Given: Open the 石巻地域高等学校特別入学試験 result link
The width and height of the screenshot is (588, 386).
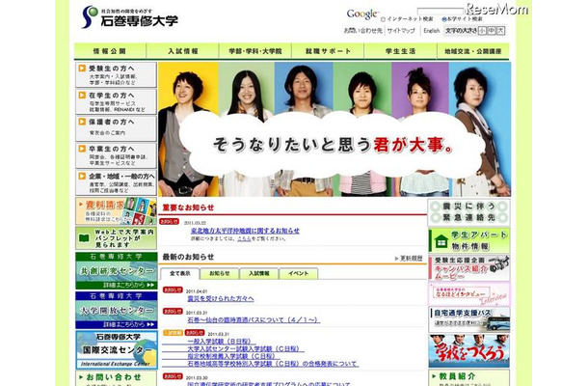Looking at the screenshot, I should point(273,364).
